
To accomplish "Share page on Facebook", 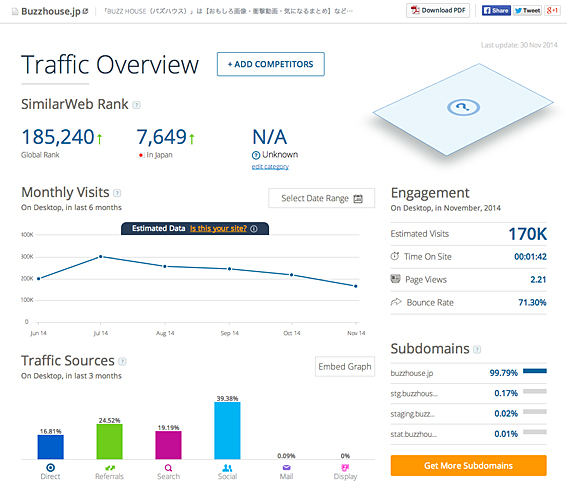I will pyautogui.click(x=496, y=10).
